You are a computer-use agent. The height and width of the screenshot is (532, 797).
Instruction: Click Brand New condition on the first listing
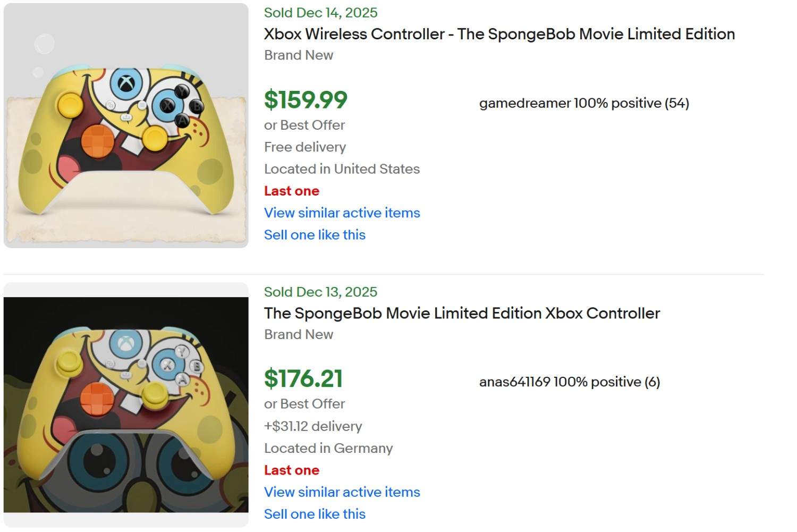tap(298, 55)
